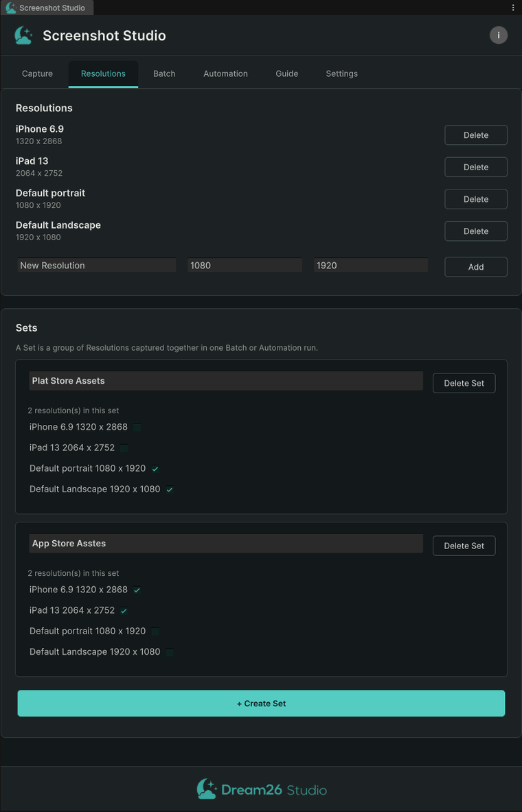Click the 2064 x 2752 size text
This screenshot has width=522, height=812.
point(39,173)
